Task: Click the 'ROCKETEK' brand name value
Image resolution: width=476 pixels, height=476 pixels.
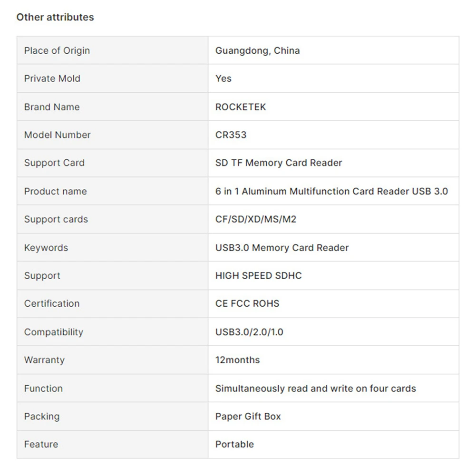Action: pyautogui.click(x=241, y=107)
